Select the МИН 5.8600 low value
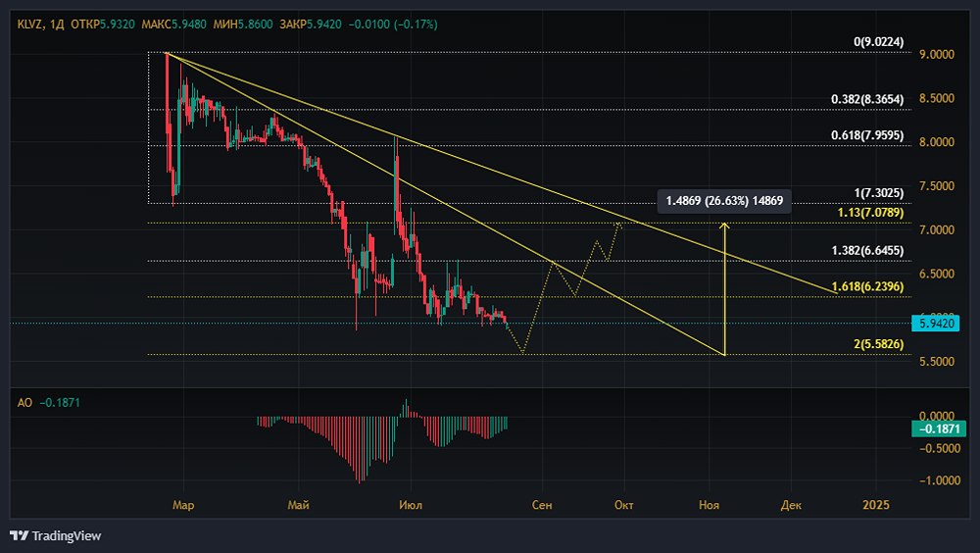The width and height of the screenshot is (980, 553). (242, 25)
